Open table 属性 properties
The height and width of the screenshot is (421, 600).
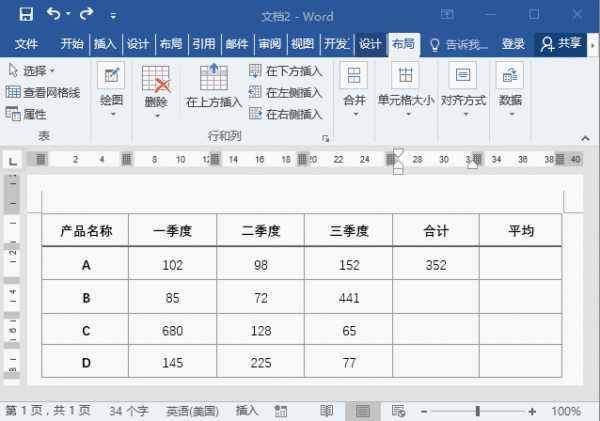click(x=26, y=114)
